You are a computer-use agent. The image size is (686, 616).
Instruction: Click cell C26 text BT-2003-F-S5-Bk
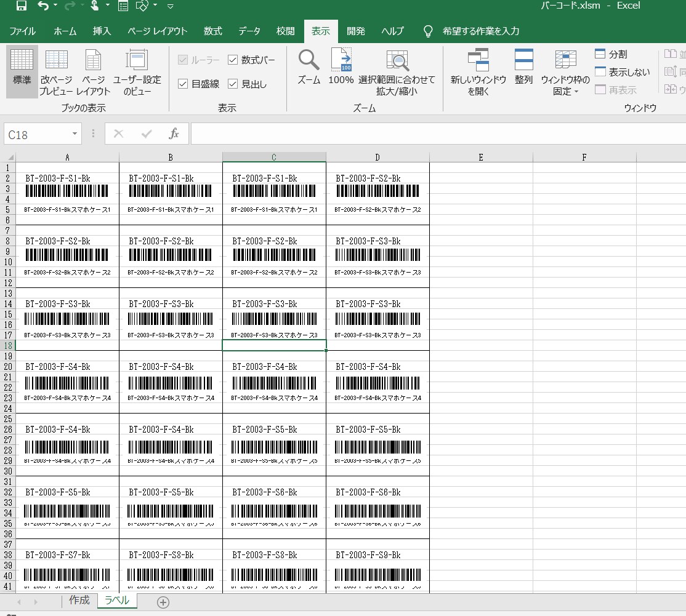pos(265,430)
